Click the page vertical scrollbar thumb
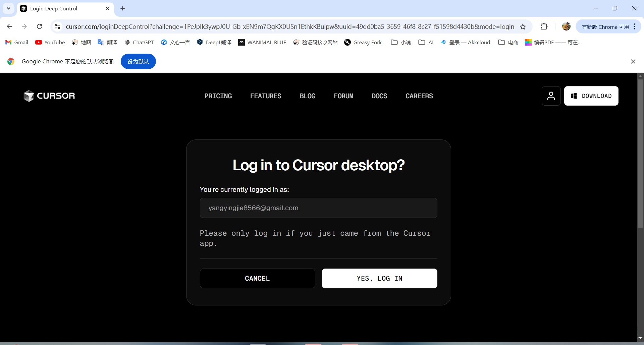The height and width of the screenshot is (345, 644). point(641,154)
